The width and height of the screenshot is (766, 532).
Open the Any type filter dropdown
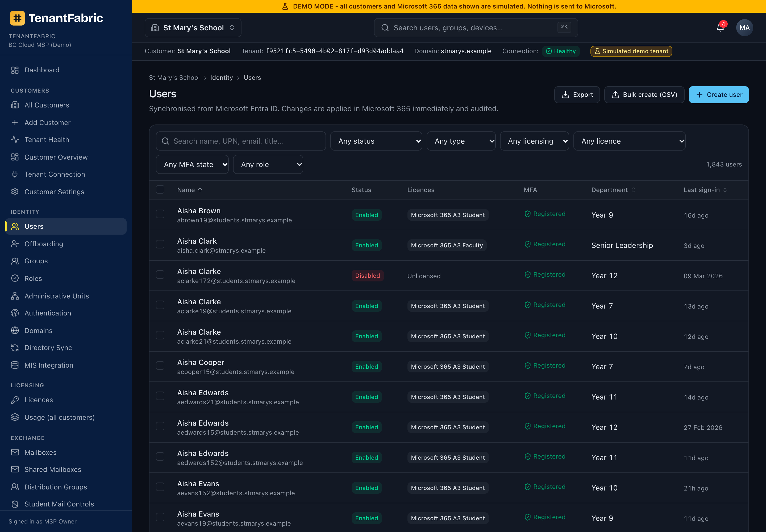point(461,141)
